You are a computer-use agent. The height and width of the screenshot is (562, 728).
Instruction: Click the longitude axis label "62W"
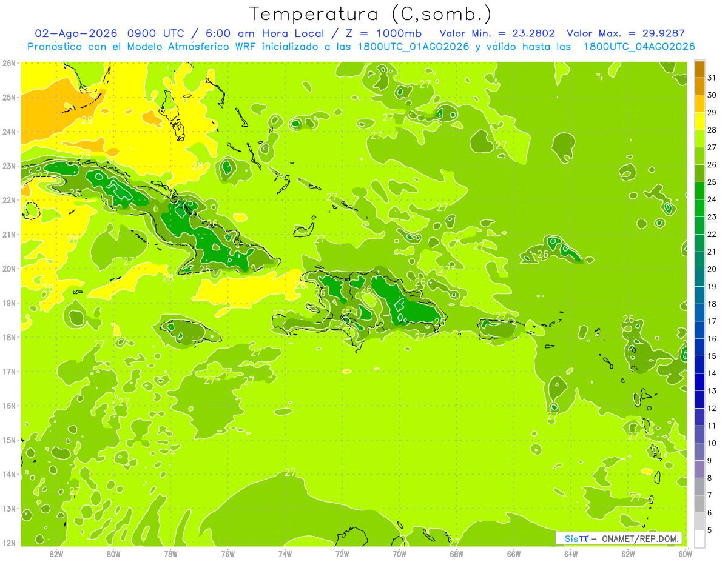pos(628,554)
